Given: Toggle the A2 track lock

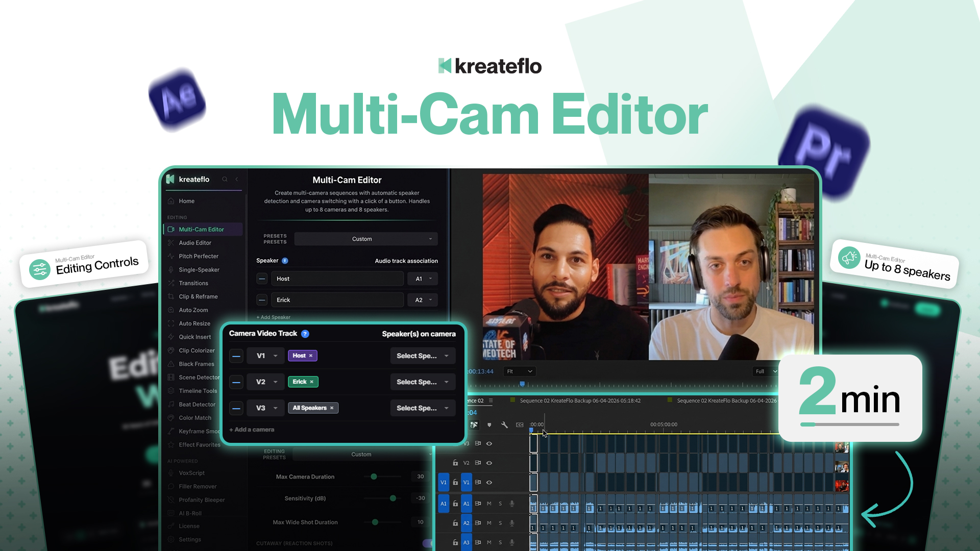Looking at the screenshot, I should (x=455, y=523).
